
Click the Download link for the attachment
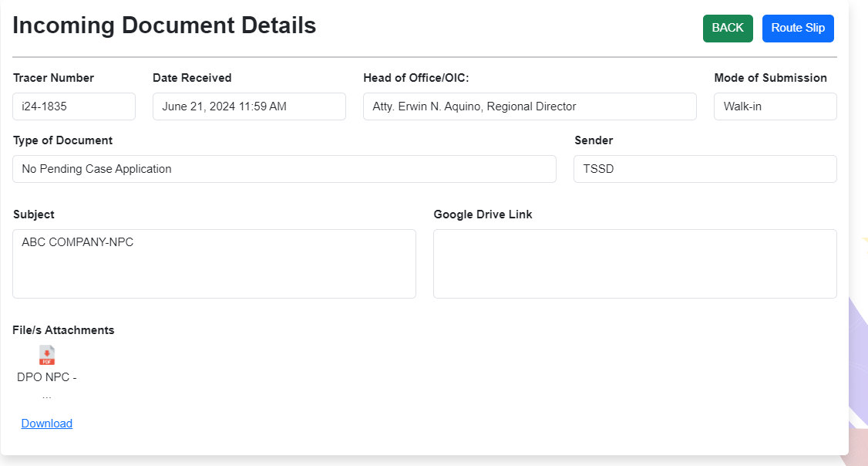47,424
